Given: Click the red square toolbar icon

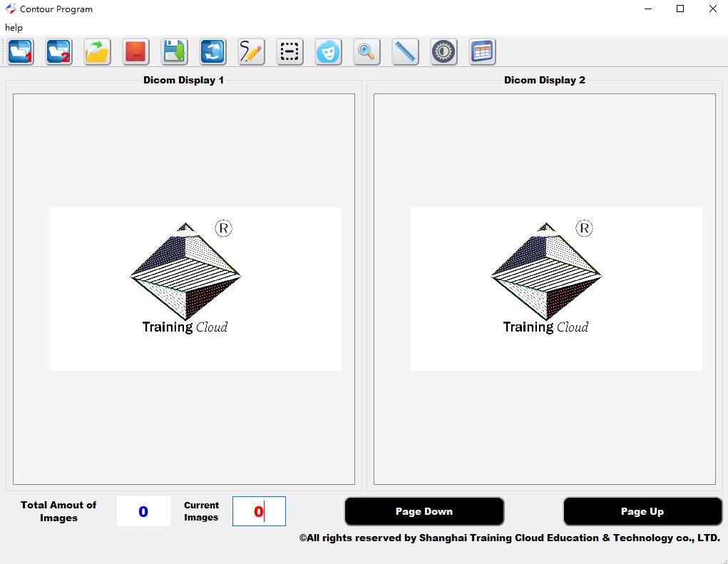Looking at the screenshot, I should click(136, 52).
